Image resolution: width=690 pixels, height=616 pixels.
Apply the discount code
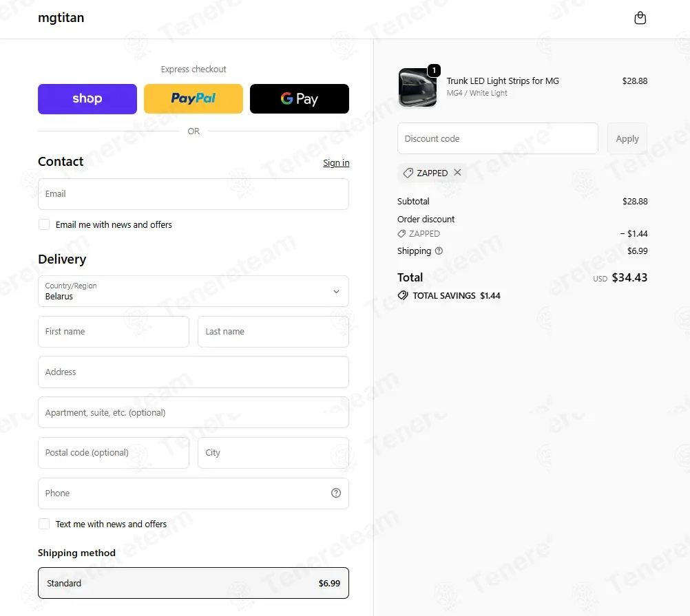(x=627, y=138)
